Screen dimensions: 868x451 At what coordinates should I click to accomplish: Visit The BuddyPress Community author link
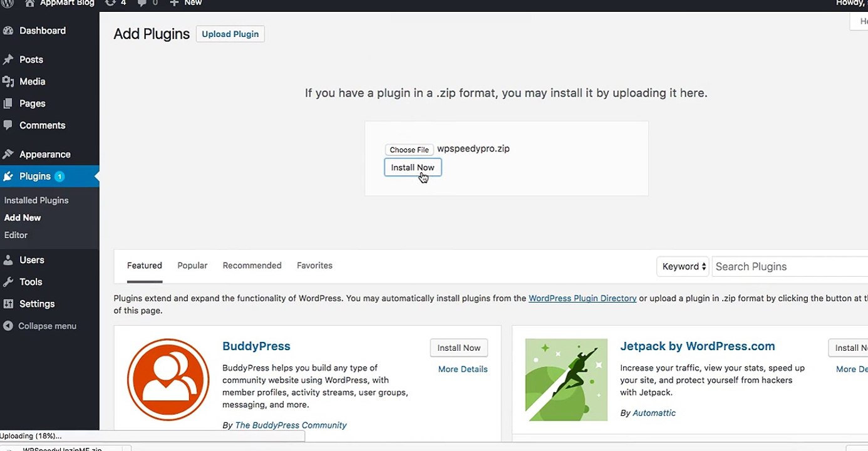click(291, 425)
